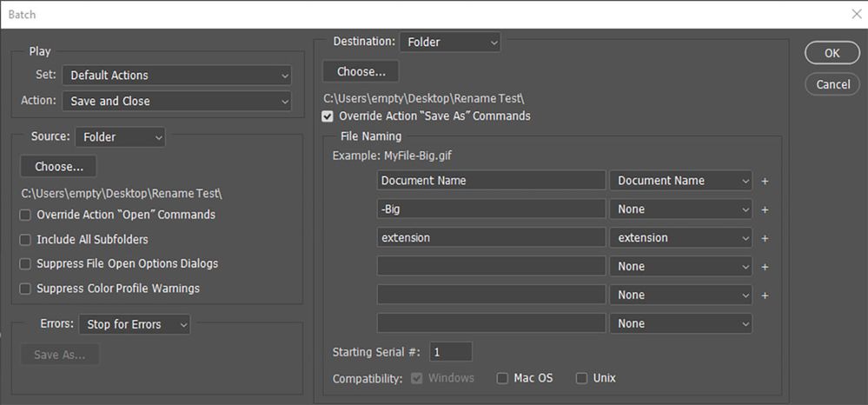The height and width of the screenshot is (405, 868).
Task: Click the plus icon beside the extension row
Action: tap(765, 238)
